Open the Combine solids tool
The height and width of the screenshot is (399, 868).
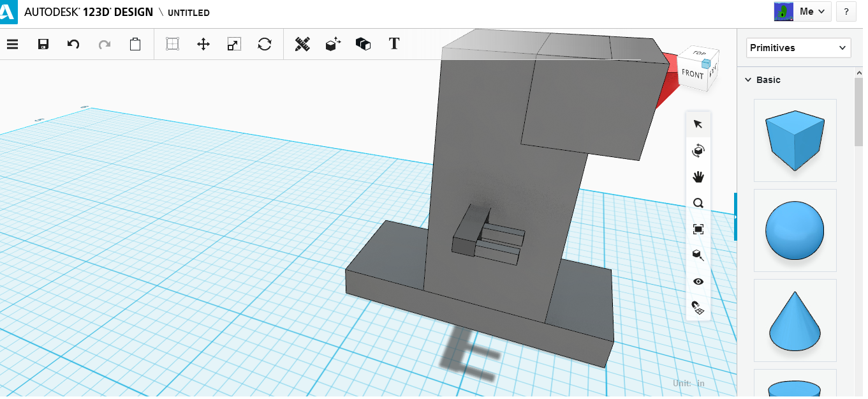[x=364, y=44]
